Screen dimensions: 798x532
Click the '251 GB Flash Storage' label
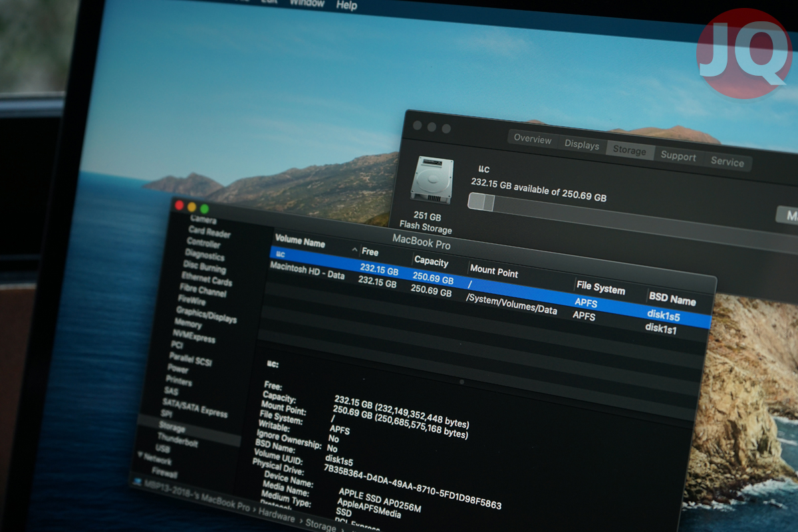426,223
